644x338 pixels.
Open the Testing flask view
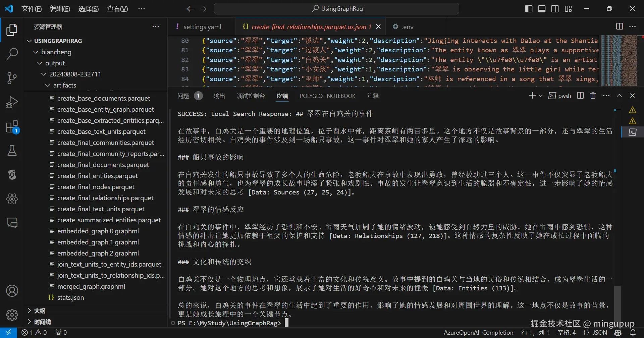(12, 151)
